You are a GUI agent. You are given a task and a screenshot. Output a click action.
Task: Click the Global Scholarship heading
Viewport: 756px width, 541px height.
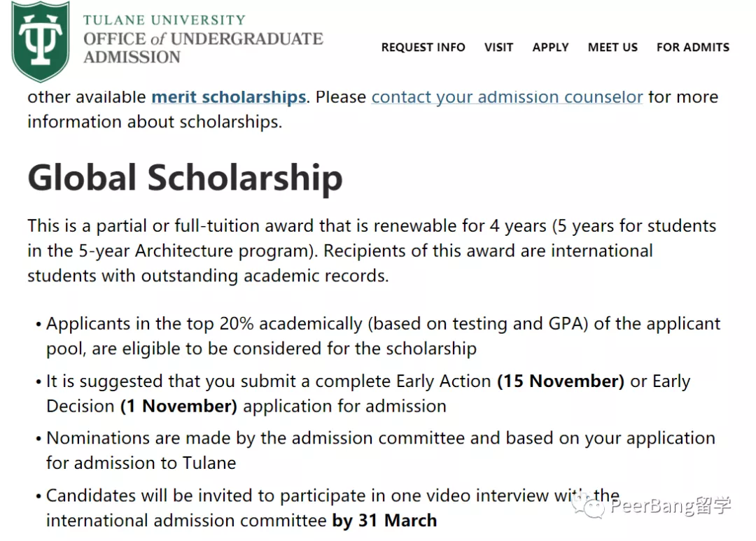pyautogui.click(x=185, y=178)
